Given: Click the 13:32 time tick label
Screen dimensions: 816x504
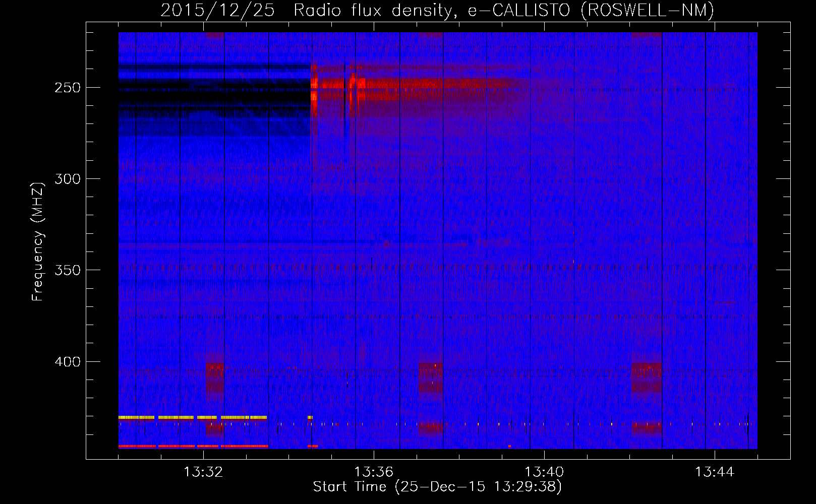Looking at the screenshot, I should coord(203,472).
